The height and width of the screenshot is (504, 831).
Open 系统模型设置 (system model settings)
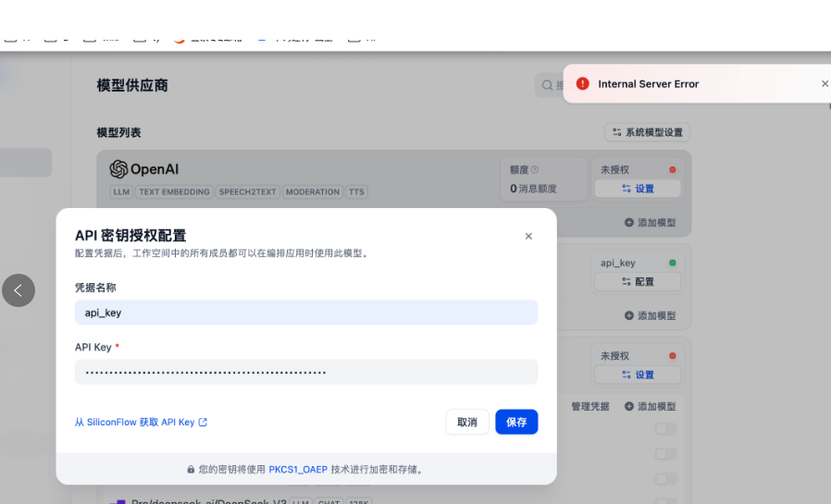[647, 132]
